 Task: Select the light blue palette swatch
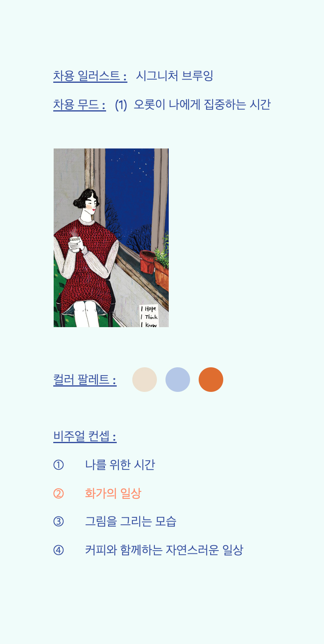click(178, 380)
